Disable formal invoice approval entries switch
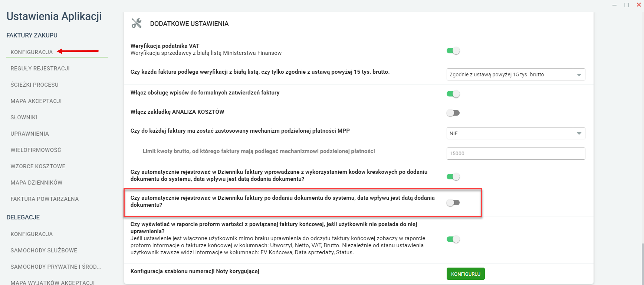 click(x=453, y=94)
